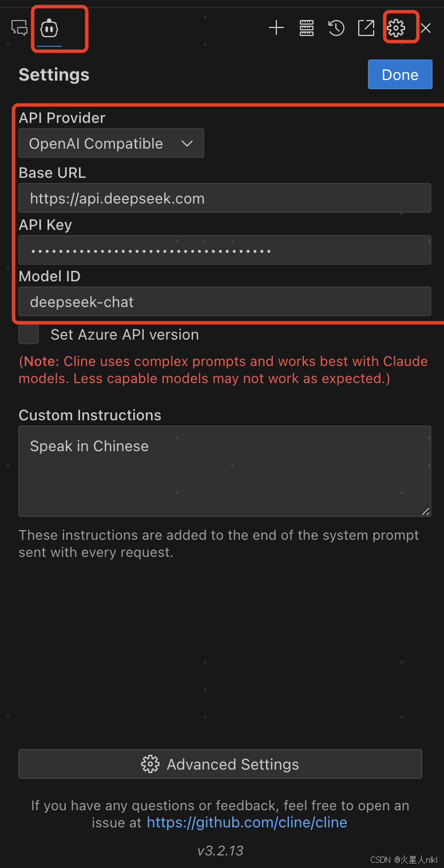Open the chat bubble icon at top left
Viewport: 444px width, 868px height.
coord(19,27)
